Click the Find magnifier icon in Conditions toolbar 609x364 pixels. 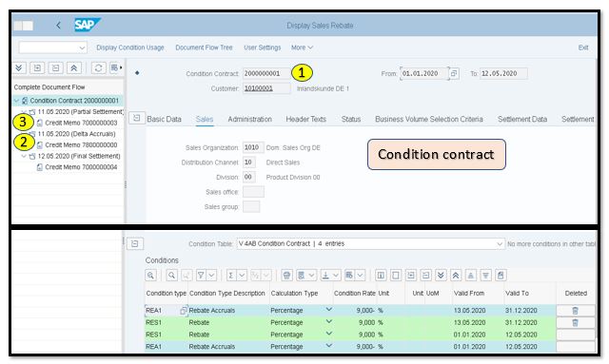[x=171, y=275]
